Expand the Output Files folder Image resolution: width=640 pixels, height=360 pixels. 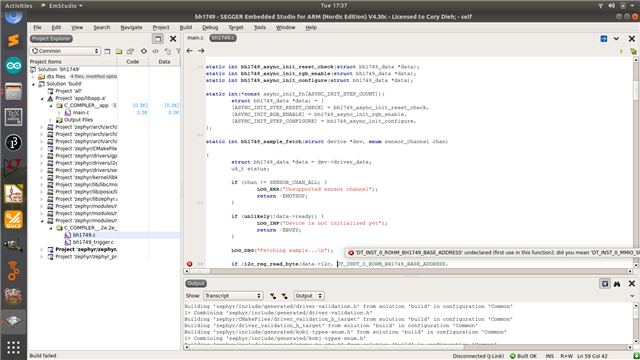pyautogui.click(x=51, y=120)
